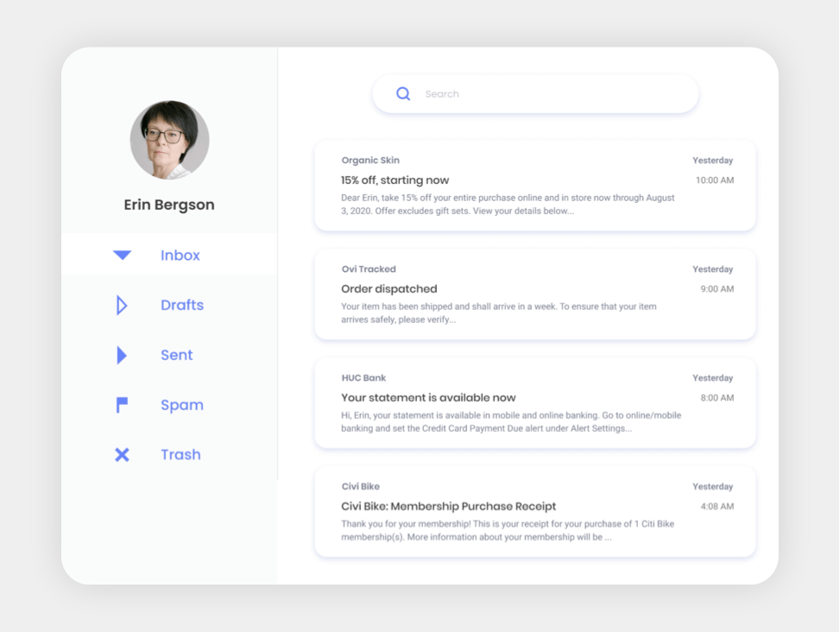Image resolution: width=840 pixels, height=632 pixels.
Task: Click Yesterday label on Organic Skin email
Action: click(712, 160)
